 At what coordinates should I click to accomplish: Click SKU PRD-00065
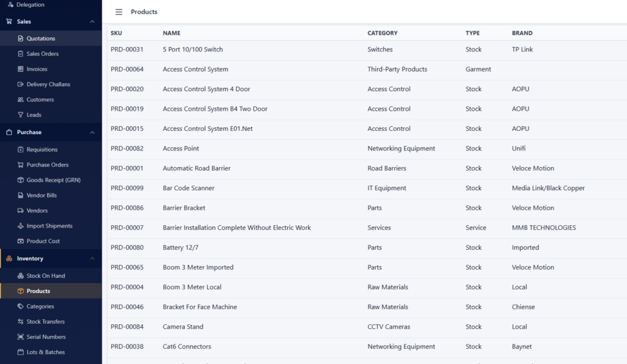(x=127, y=267)
